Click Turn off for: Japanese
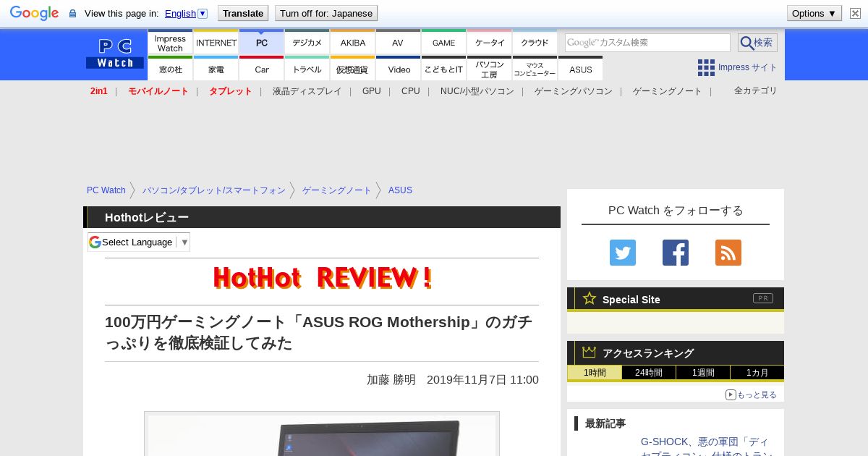 (x=326, y=13)
